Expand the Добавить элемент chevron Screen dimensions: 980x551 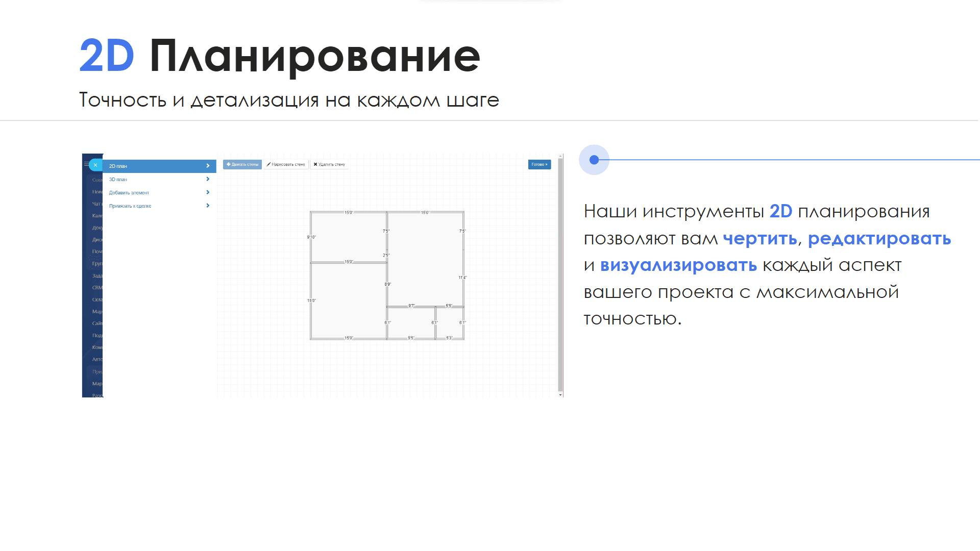pos(208,193)
